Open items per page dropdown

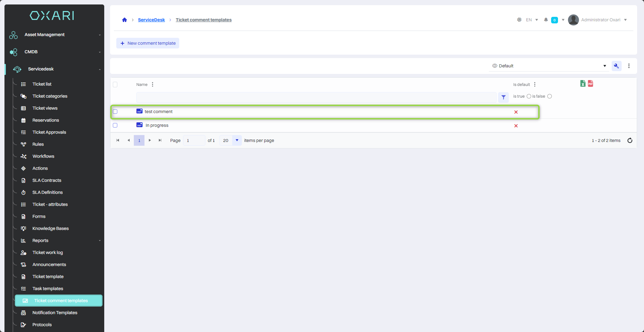click(237, 140)
